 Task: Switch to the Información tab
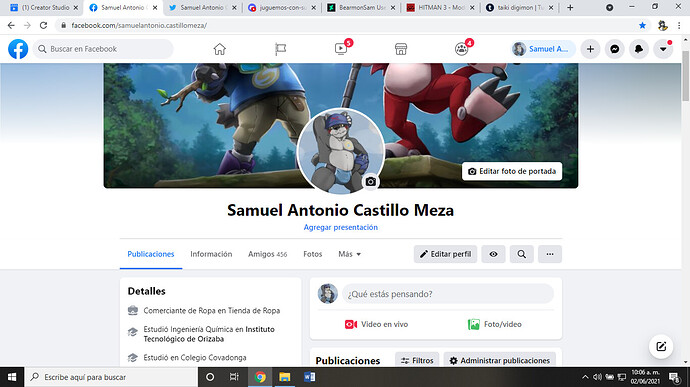(x=211, y=254)
